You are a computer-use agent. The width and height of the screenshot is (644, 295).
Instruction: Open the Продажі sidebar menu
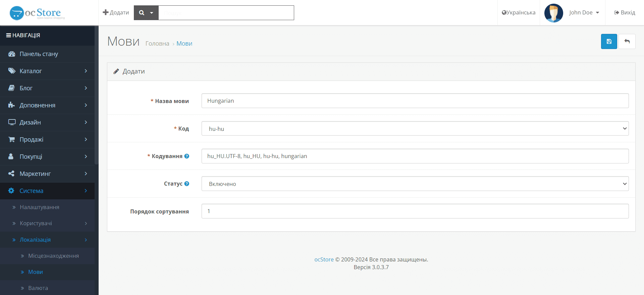click(x=47, y=139)
